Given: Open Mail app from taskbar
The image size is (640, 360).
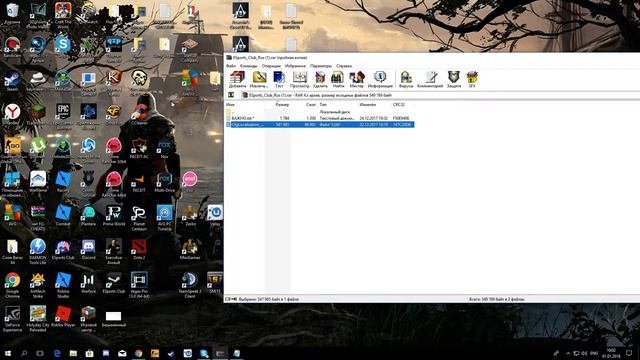Looking at the screenshot, I should pos(122,353).
